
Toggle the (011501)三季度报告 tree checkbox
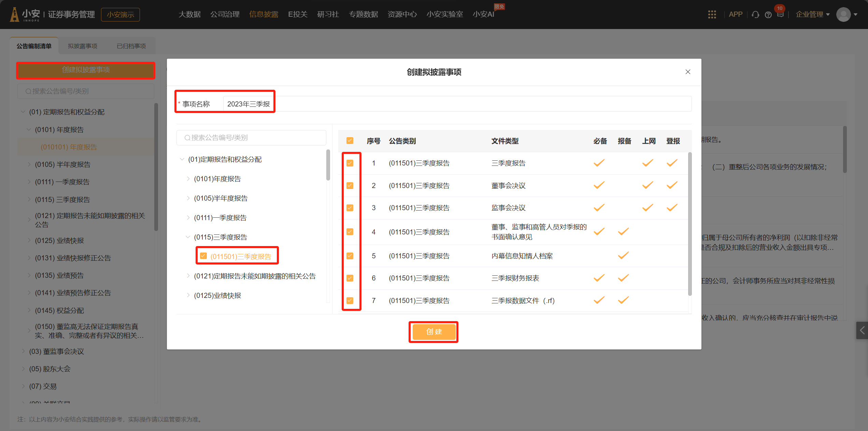(203, 256)
